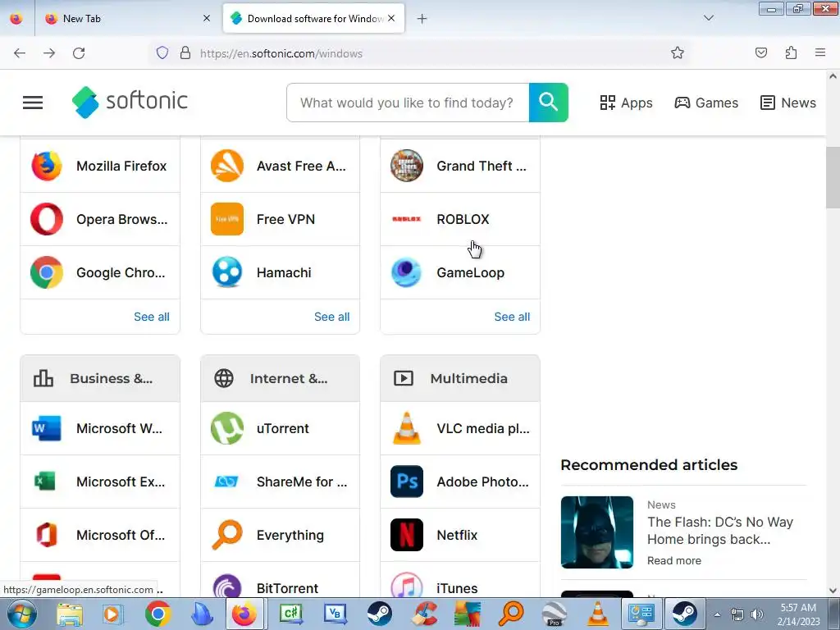This screenshot has height=630, width=840.
Task: Switch to the New Tab tab
Action: click(x=128, y=19)
